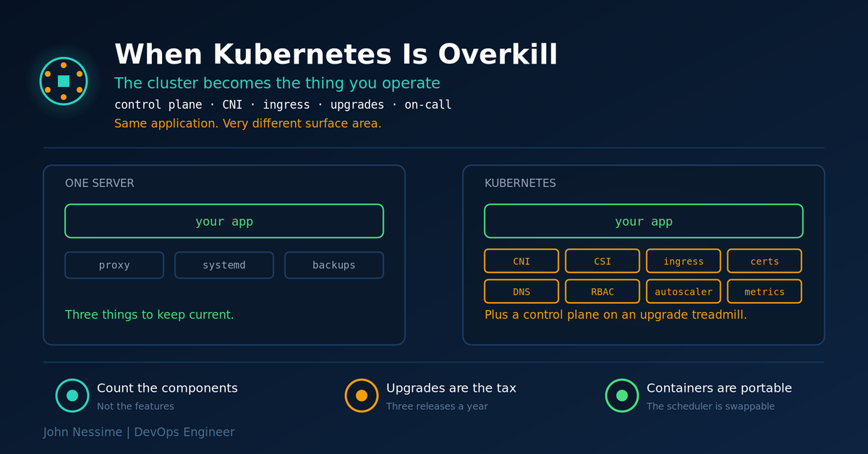The image size is (868, 454).
Task: Click the orange Upgrades are the tax icon
Action: [x=362, y=395]
